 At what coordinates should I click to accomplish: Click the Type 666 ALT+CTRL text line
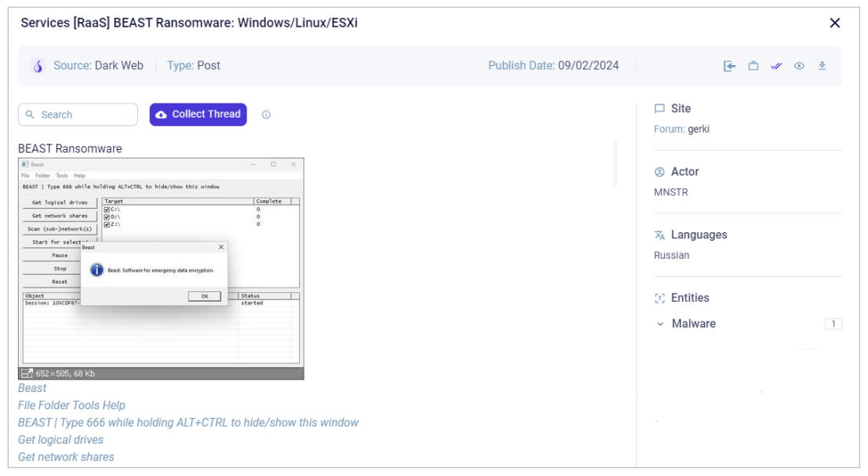[x=188, y=423]
